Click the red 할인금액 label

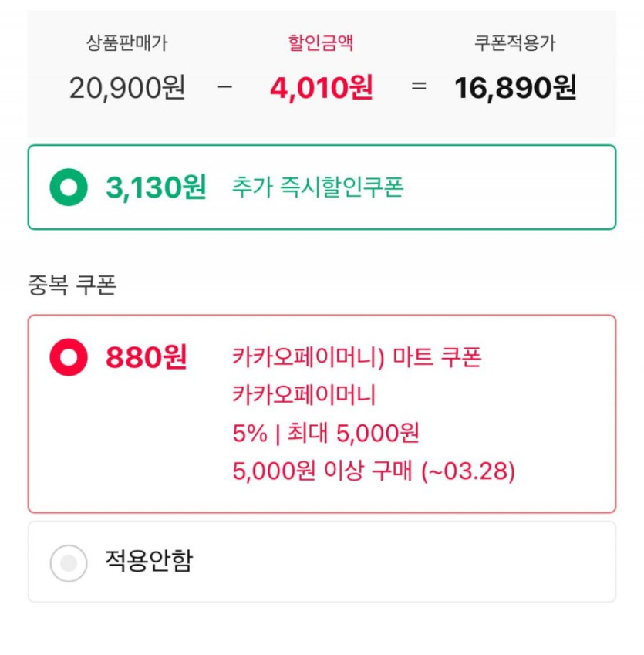point(321,42)
